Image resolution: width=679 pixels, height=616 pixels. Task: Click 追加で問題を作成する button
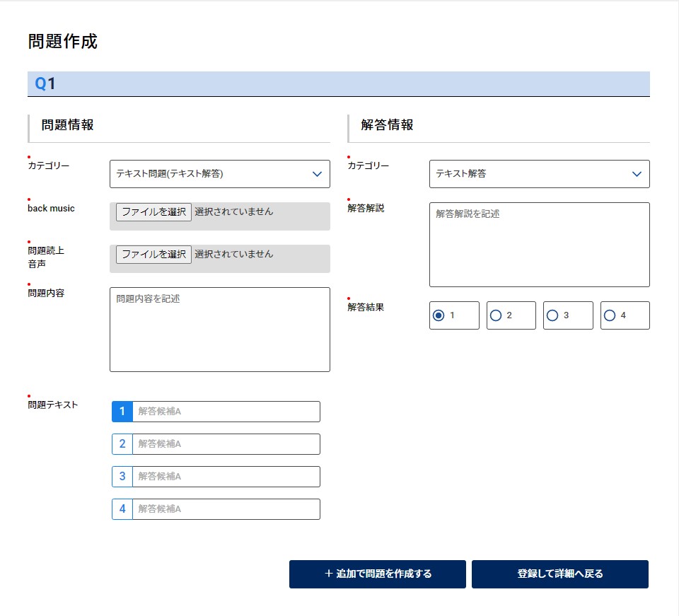pyautogui.click(x=377, y=574)
